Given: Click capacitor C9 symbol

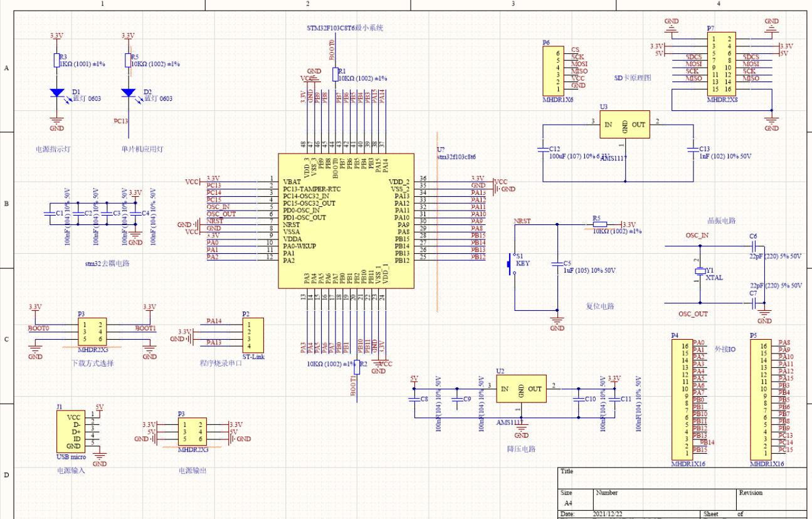Looking at the screenshot, I should click(457, 399).
